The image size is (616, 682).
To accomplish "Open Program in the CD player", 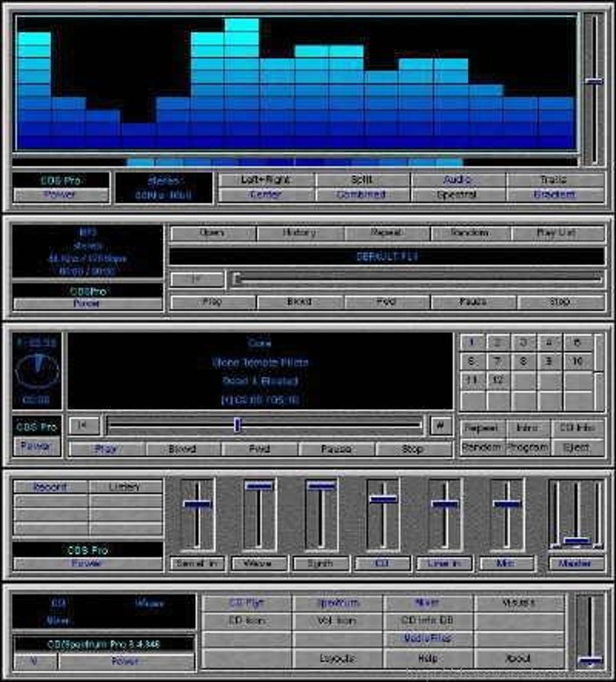I will pyautogui.click(x=528, y=447).
